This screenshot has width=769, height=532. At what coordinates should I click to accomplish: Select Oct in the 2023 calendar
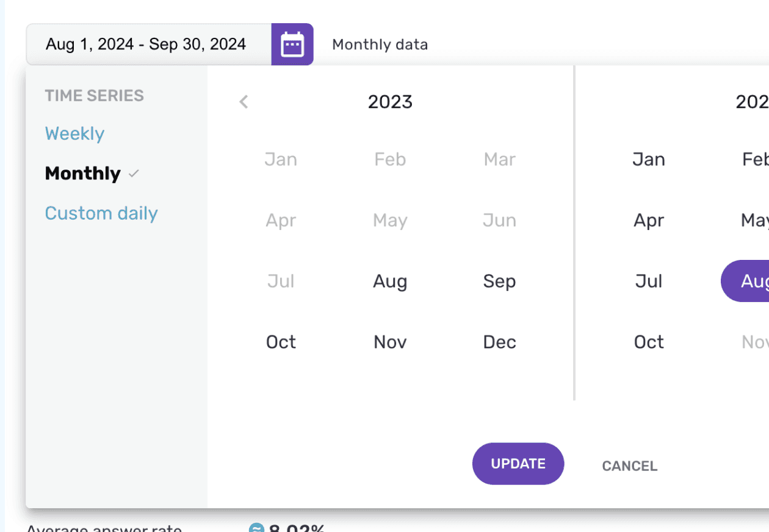[x=281, y=342]
